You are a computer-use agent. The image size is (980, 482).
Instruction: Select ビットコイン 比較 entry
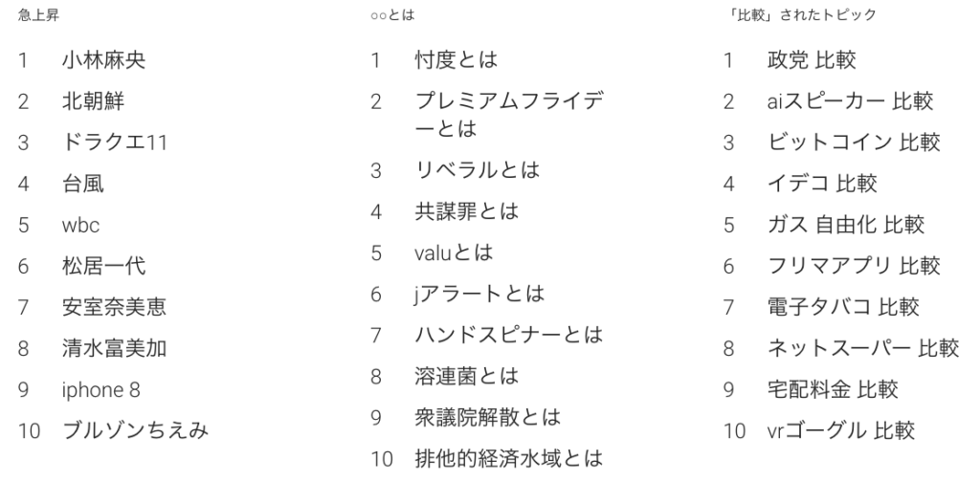pos(854,142)
